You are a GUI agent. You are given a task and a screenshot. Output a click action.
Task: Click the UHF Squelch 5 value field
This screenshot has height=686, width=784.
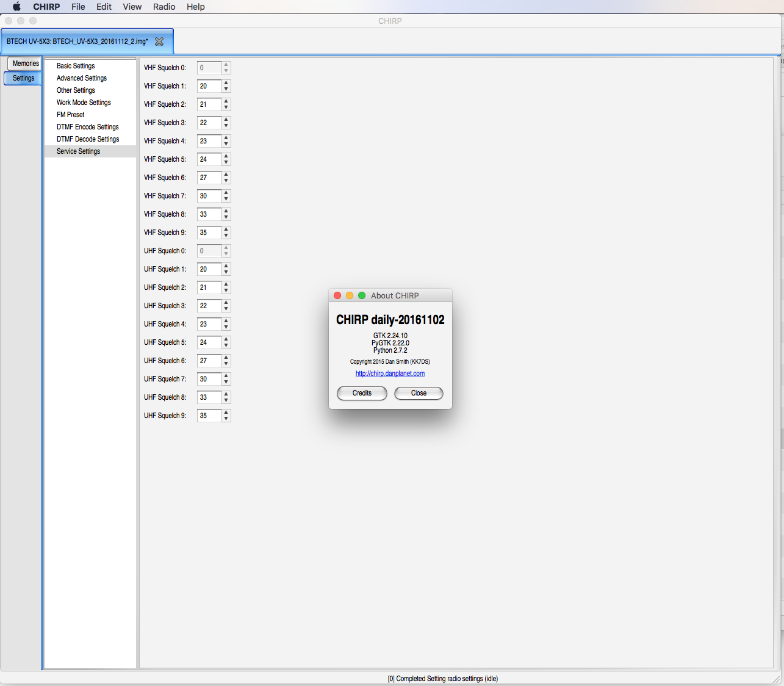[209, 342]
